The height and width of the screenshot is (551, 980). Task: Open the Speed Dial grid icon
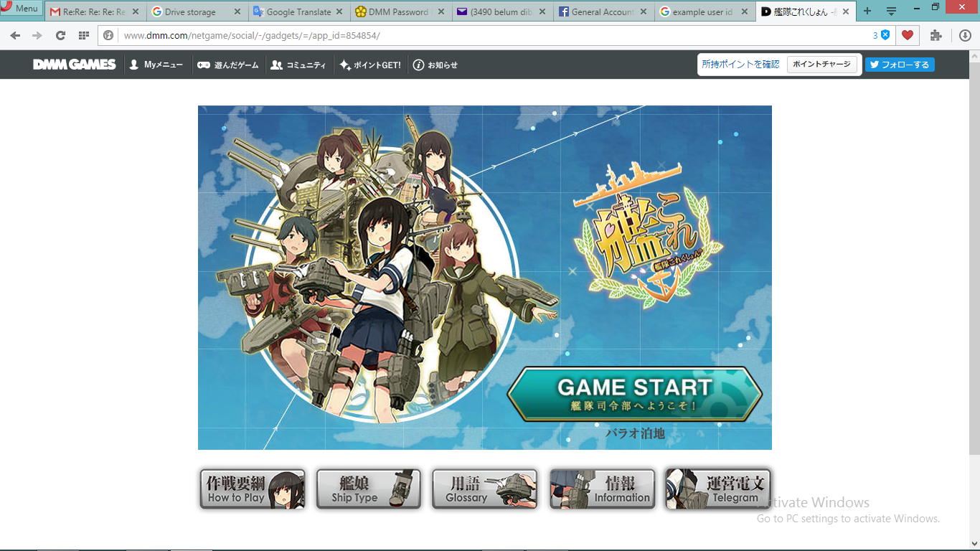click(84, 35)
